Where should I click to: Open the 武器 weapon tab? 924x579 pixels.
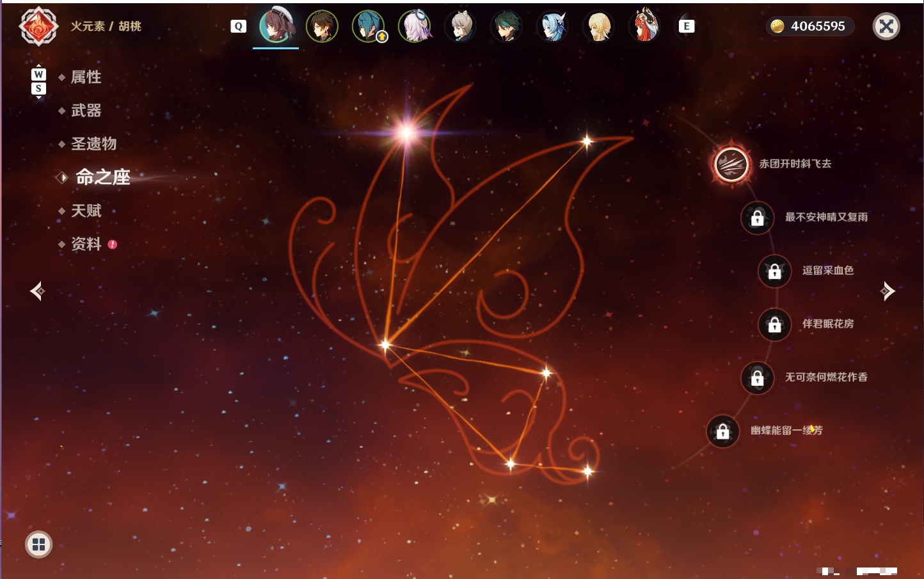86,111
